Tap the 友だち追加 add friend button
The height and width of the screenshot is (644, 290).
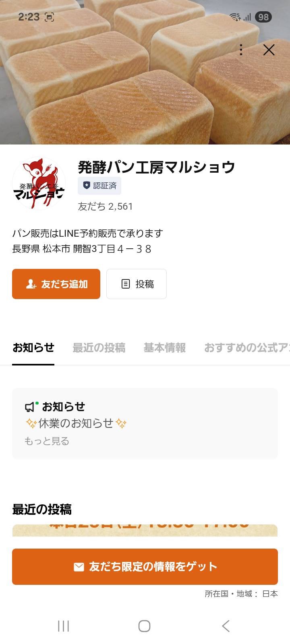coord(56,284)
